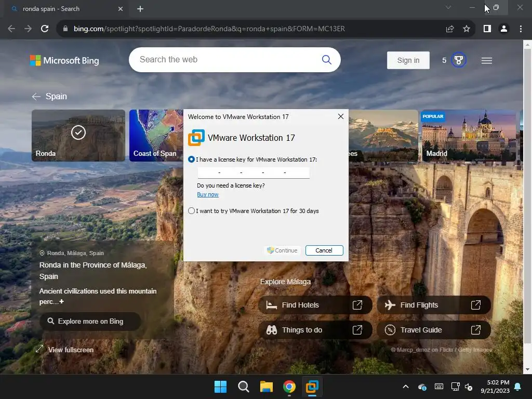
Task: Open the notification bell icon
Action: click(518, 387)
